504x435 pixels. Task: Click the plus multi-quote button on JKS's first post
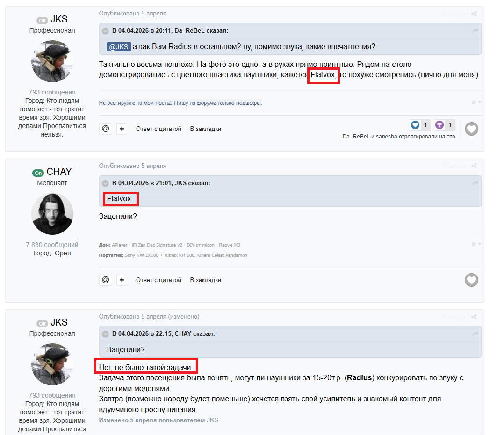122,129
